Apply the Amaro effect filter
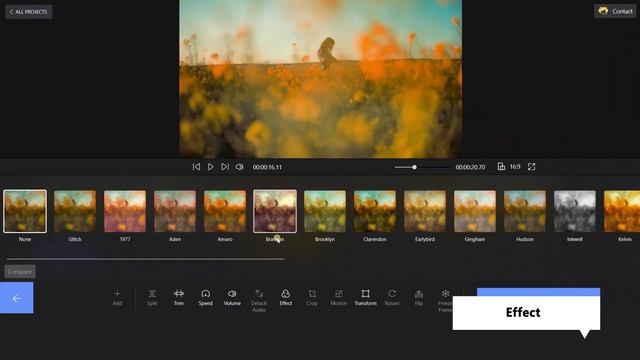640x360 pixels. pos(225,211)
